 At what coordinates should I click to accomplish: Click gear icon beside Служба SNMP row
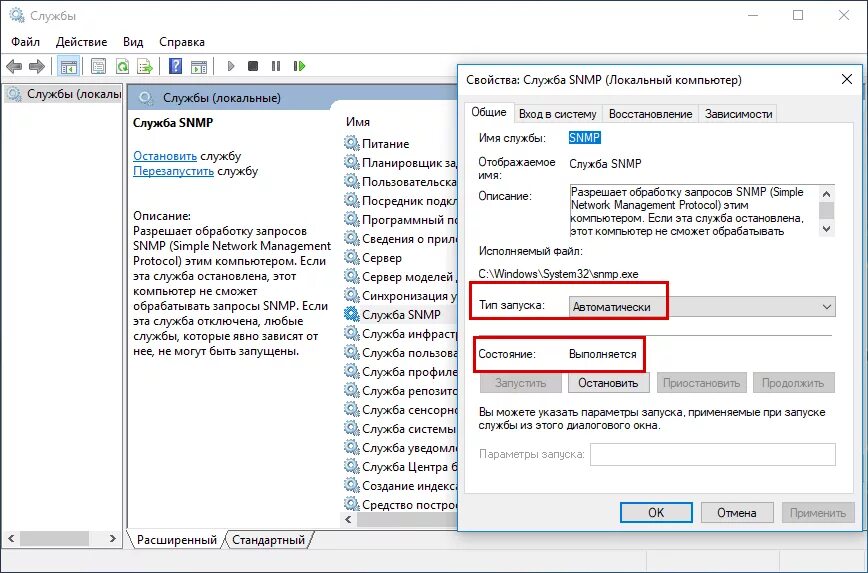coord(352,314)
